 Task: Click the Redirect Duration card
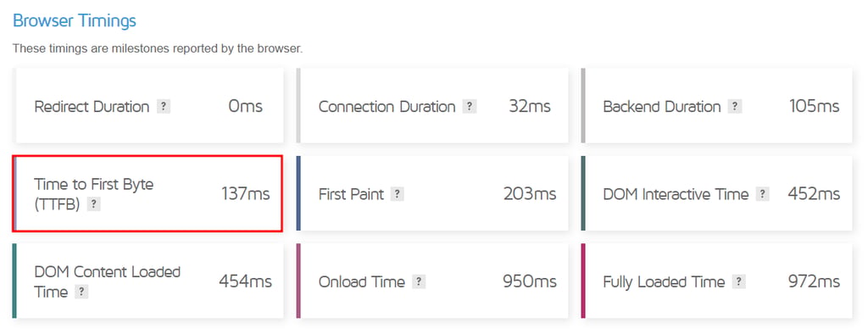(147, 106)
